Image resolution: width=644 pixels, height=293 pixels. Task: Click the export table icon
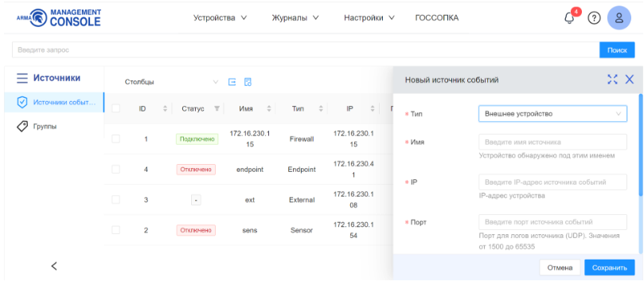(x=232, y=82)
